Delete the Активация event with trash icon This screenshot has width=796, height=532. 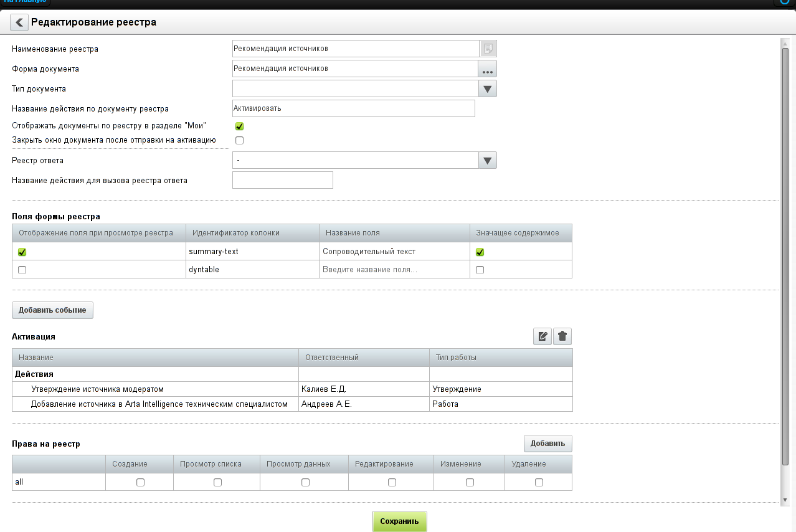(x=562, y=336)
